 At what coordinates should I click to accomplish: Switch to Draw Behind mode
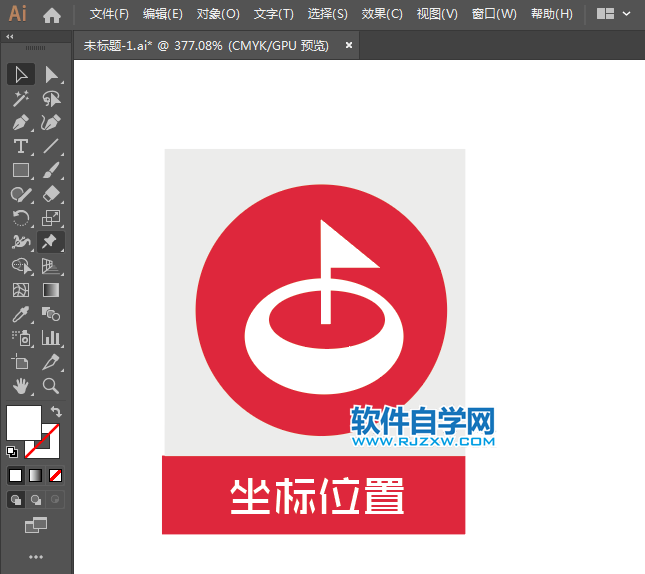click(x=36, y=499)
